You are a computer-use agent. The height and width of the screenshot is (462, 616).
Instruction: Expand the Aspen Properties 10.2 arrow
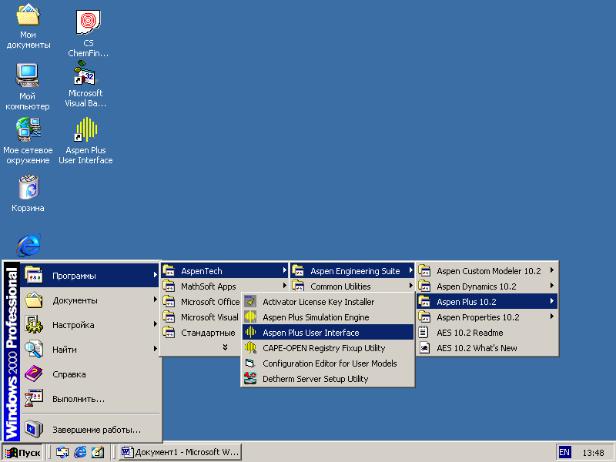click(x=552, y=317)
